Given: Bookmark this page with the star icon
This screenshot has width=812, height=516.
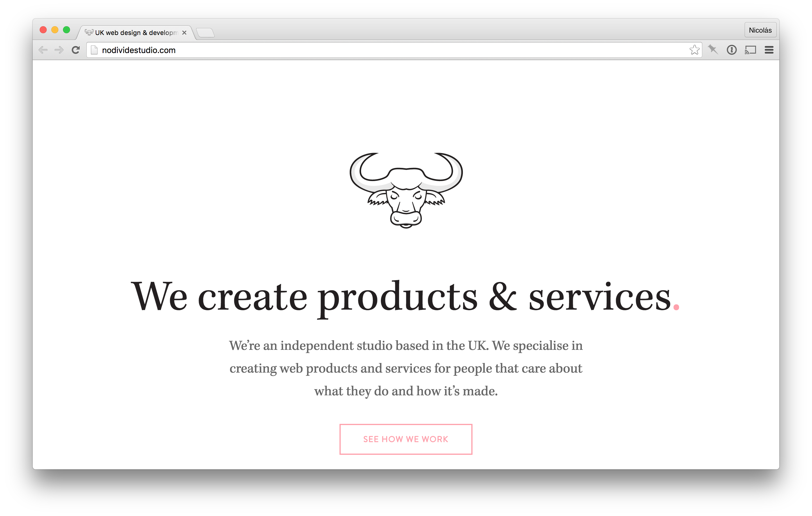Looking at the screenshot, I should pos(694,50).
